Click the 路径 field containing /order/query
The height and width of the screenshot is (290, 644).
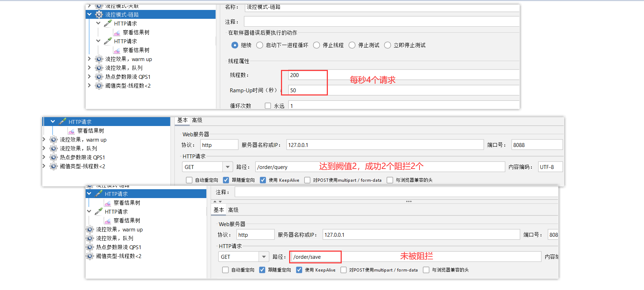380,167
